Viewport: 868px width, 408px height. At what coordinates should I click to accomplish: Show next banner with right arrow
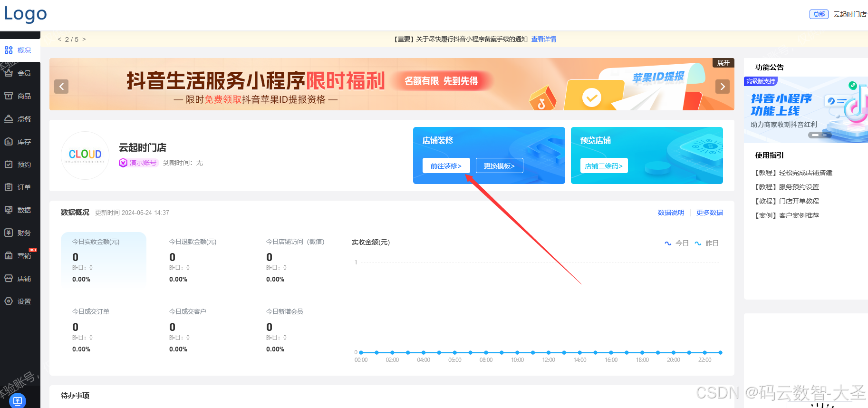[723, 86]
